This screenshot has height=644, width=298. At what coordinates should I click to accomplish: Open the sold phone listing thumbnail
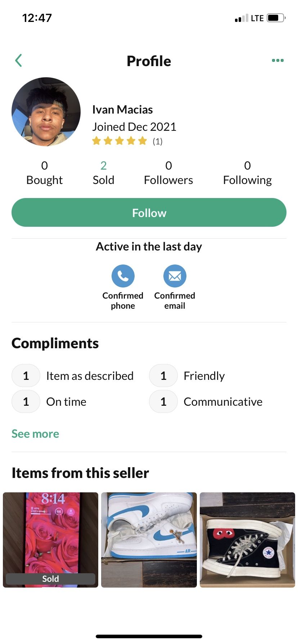[50, 540]
